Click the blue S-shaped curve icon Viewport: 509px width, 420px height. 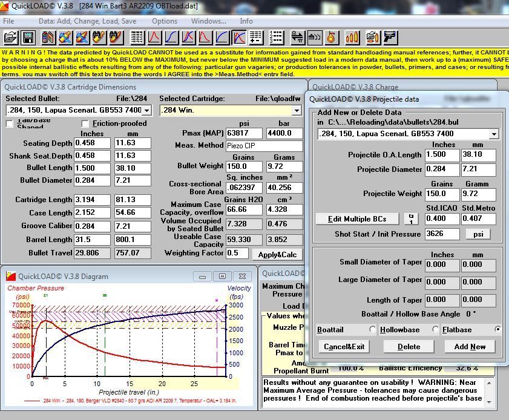[x=171, y=38]
